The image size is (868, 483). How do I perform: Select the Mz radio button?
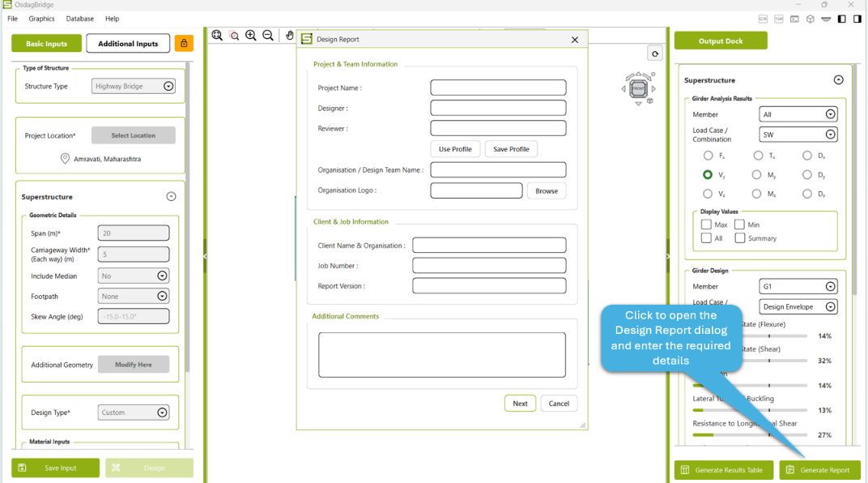point(757,194)
